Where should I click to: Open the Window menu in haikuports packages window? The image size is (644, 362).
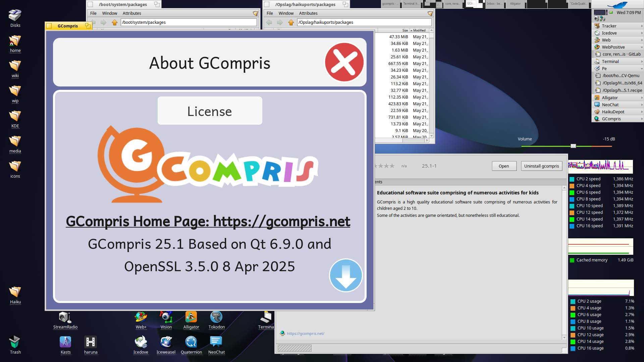[x=286, y=13]
